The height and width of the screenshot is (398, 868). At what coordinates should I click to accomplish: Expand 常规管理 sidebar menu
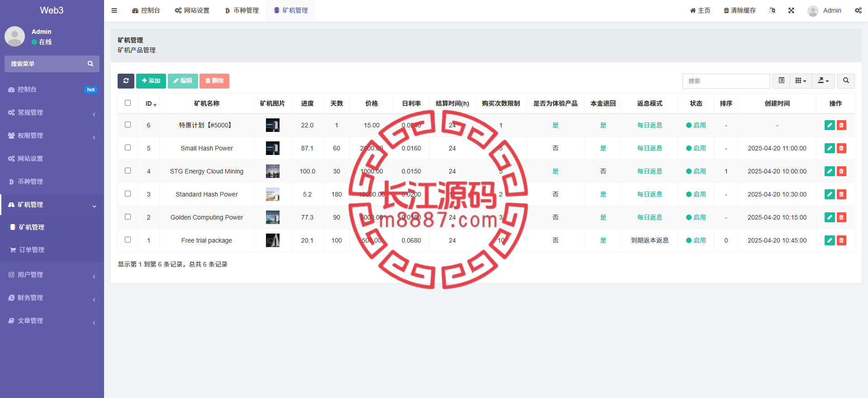coord(52,112)
